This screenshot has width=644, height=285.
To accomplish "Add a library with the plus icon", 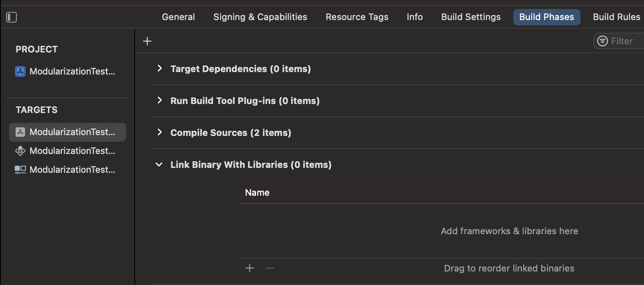I will tap(249, 268).
